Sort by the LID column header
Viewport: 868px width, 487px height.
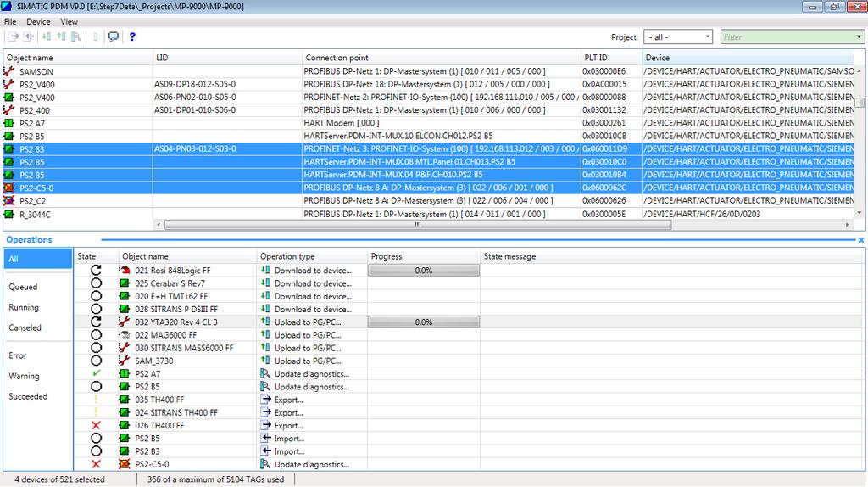point(227,58)
